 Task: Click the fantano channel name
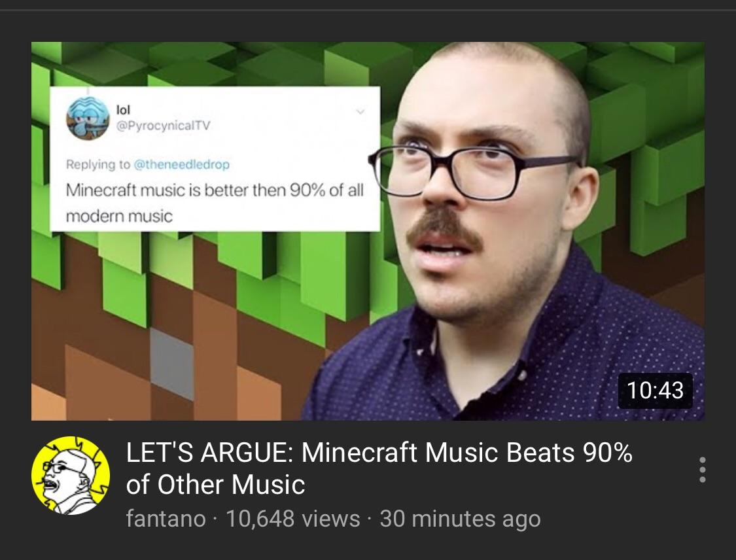click(166, 519)
